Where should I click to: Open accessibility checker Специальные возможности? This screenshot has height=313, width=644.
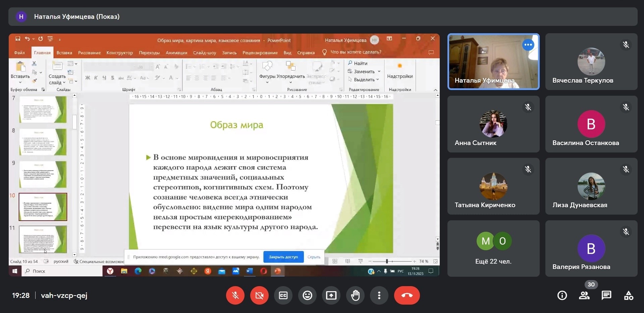99,261
